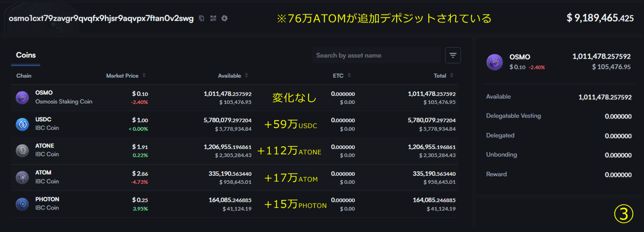
Task: Sort the table by Available amount
Action: click(233, 76)
